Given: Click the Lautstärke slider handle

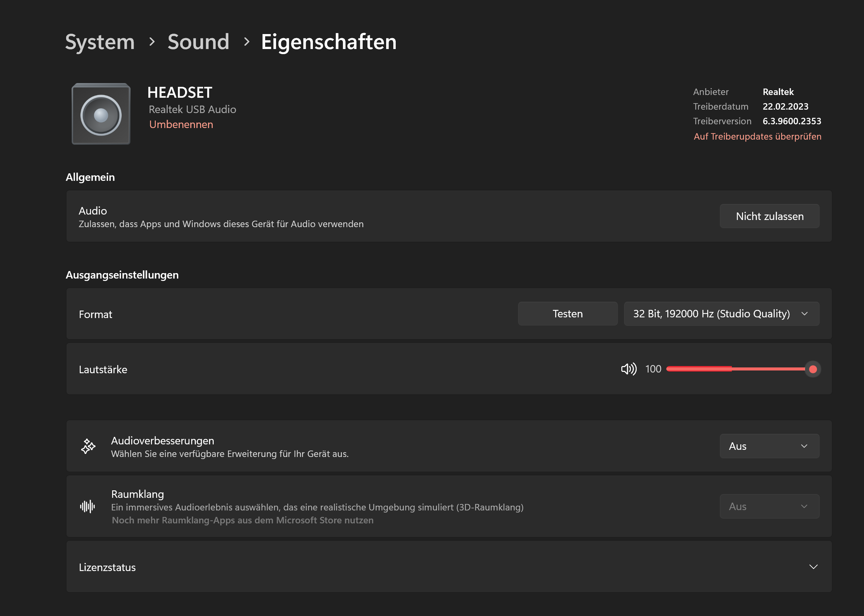Looking at the screenshot, I should [813, 369].
